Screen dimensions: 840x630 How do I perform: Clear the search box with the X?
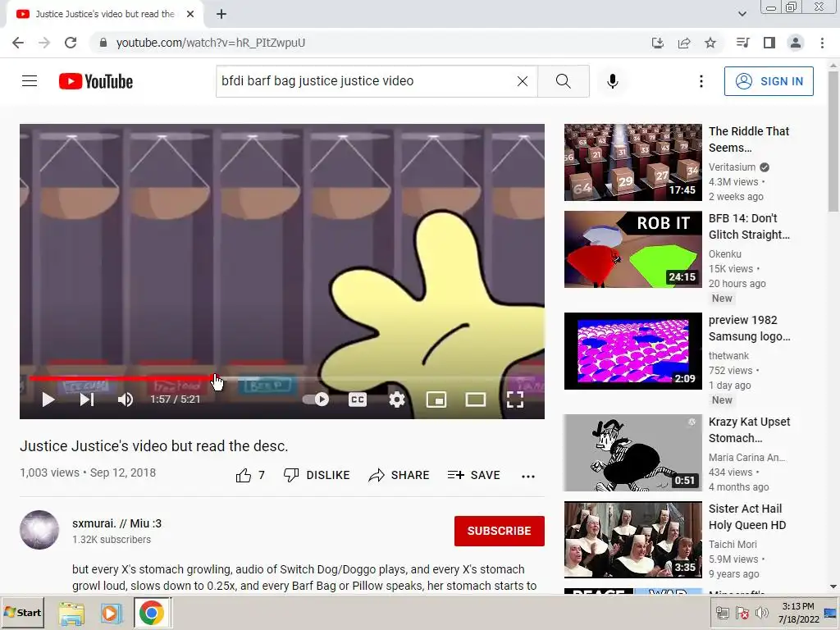click(523, 81)
